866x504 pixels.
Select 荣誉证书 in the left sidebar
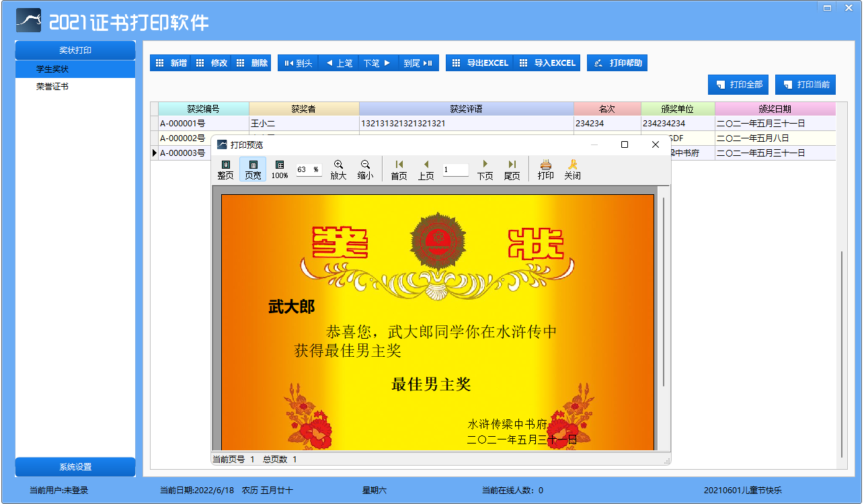tap(52, 87)
